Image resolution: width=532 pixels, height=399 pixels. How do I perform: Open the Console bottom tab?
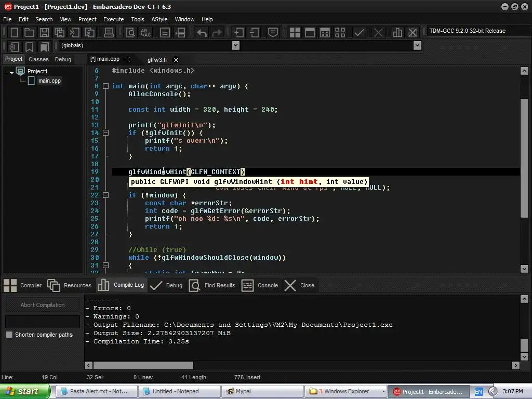[260, 285]
